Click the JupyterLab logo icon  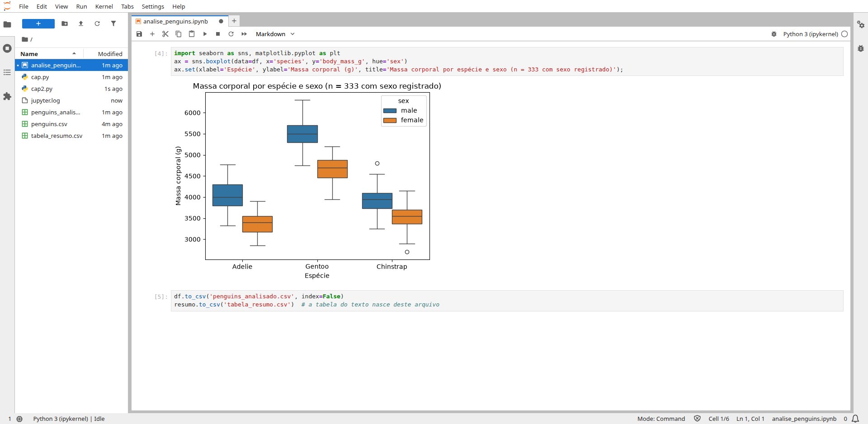click(7, 6)
